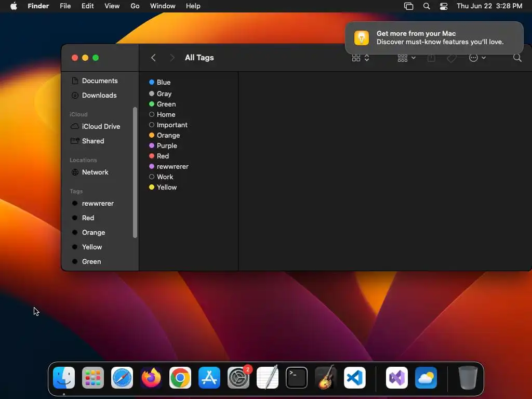Launch Firefox from the Dock

coord(151,378)
